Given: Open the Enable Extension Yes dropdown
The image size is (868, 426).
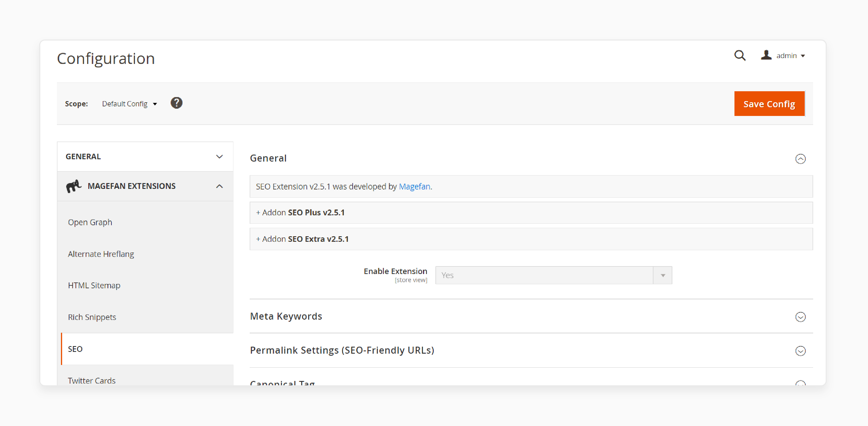Looking at the screenshot, I should (x=553, y=275).
